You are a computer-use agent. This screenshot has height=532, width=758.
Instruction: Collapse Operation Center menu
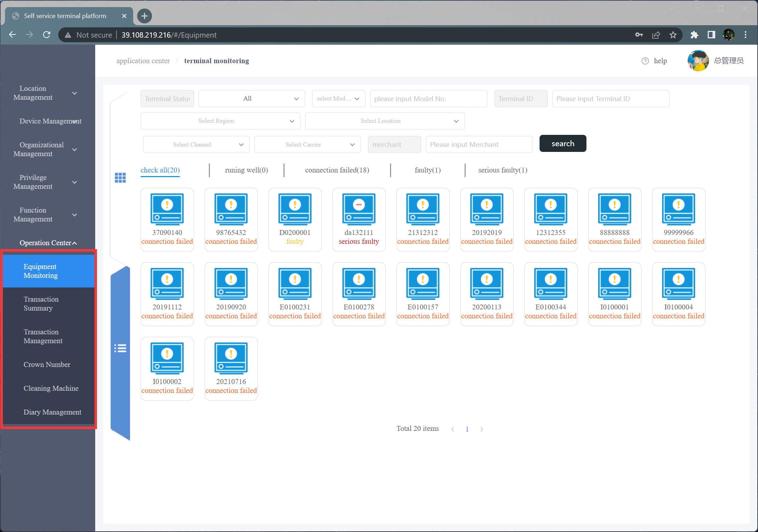click(x=48, y=243)
